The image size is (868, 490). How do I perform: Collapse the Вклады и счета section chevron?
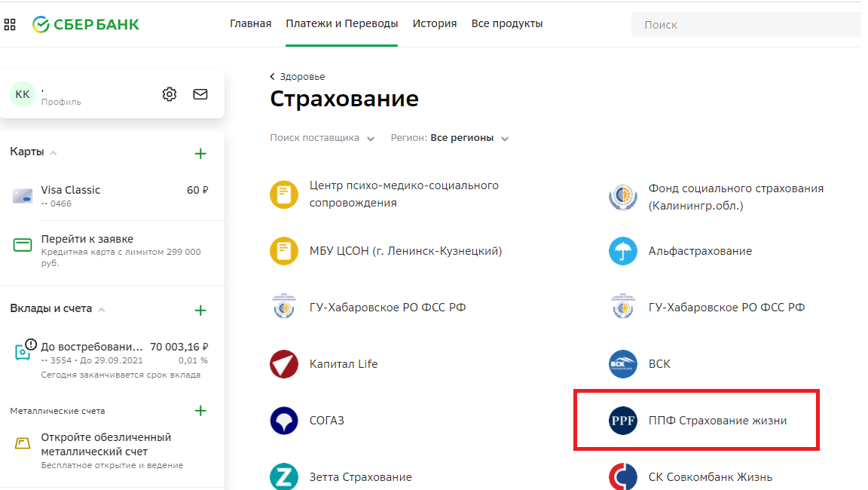pos(101,310)
